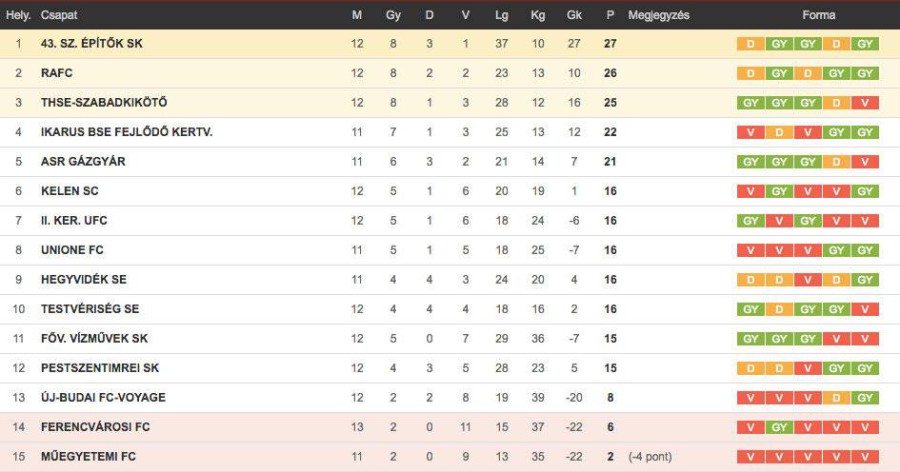Click the Forma column header
This screenshot has width=900, height=472.
tap(818, 15)
